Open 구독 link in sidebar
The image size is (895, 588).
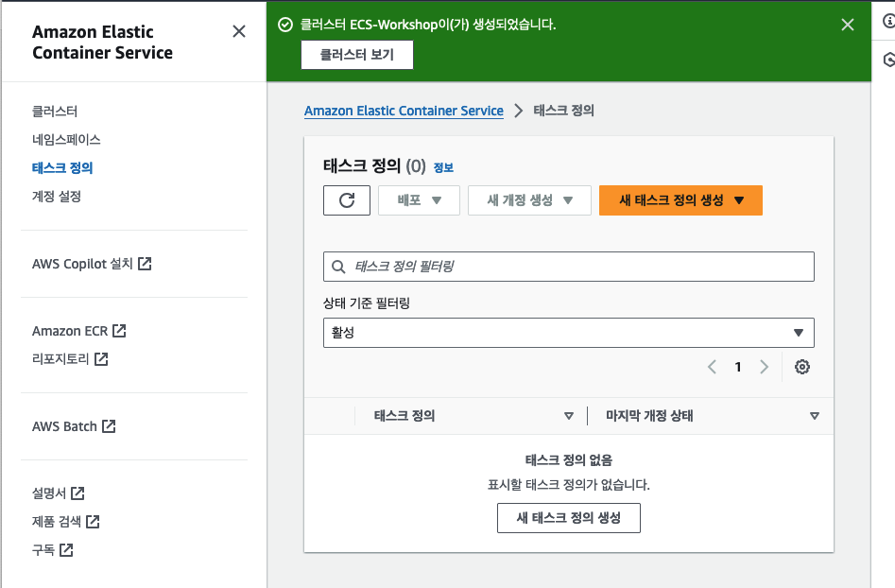(43, 550)
